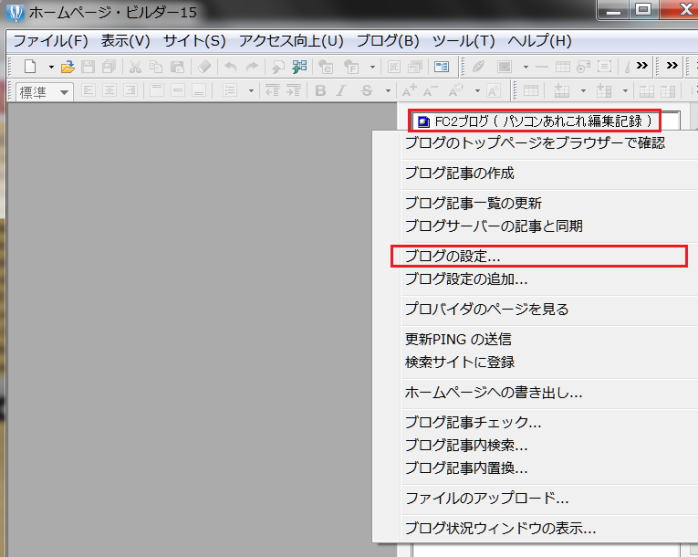Open the ツール(T) menu

463,41
